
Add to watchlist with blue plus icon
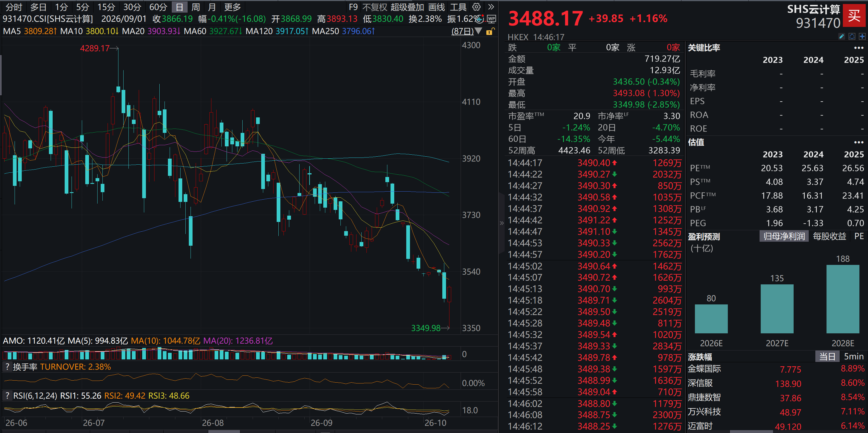862,36
